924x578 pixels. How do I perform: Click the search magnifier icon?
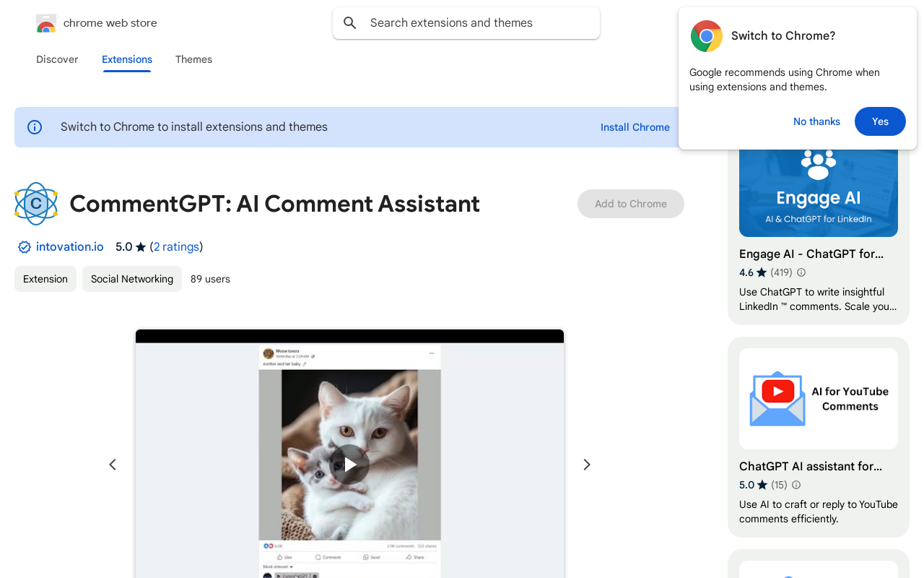tap(350, 23)
